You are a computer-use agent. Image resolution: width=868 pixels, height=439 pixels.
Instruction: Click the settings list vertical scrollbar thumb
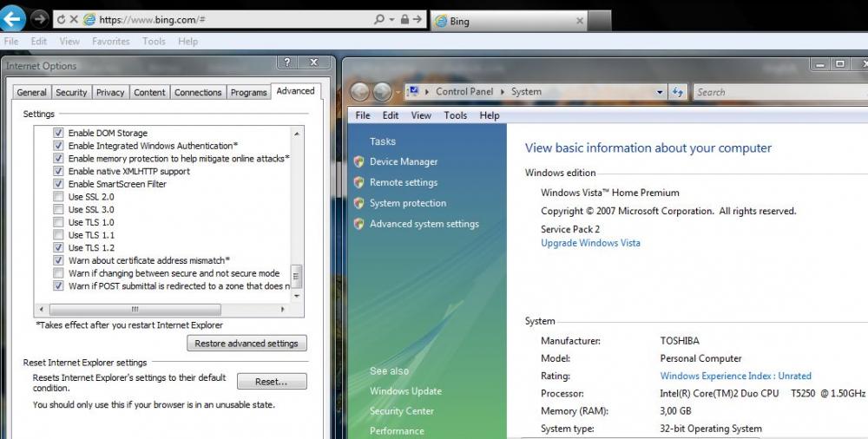[297, 276]
